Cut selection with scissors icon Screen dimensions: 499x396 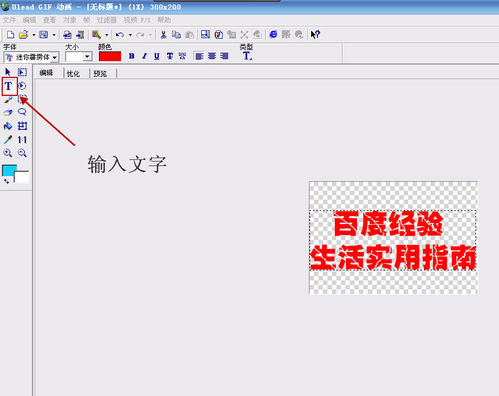click(x=163, y=35)
